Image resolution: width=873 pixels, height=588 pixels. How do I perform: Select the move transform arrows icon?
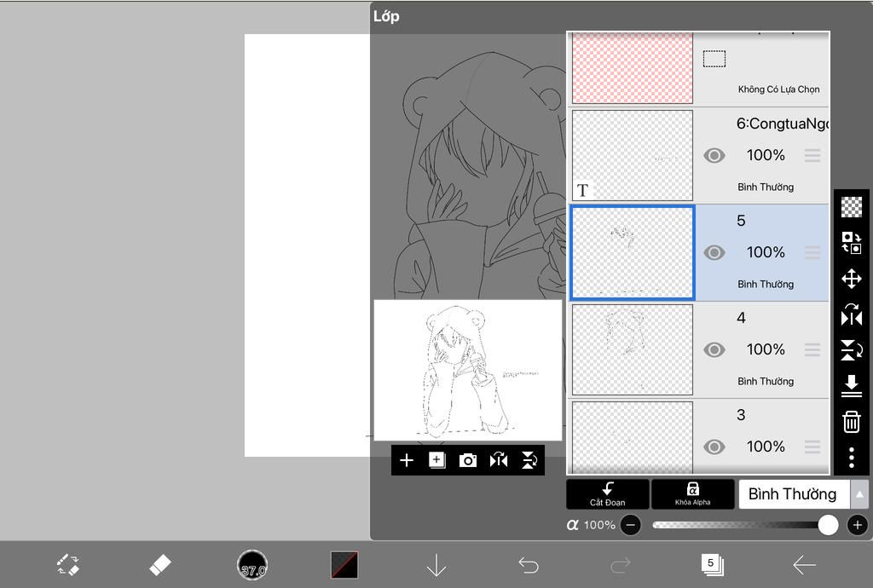point(852,278)
